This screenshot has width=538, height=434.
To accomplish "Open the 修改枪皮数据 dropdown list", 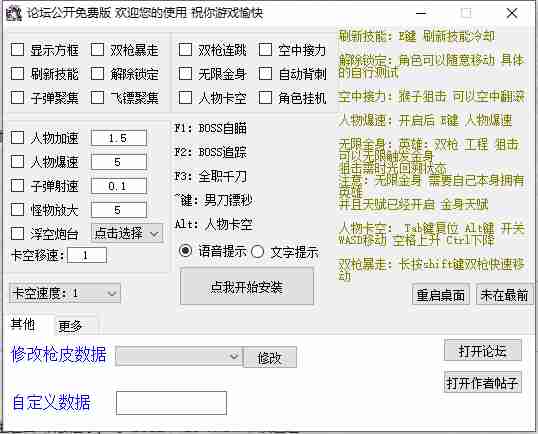I will click(x=179, y=356).
